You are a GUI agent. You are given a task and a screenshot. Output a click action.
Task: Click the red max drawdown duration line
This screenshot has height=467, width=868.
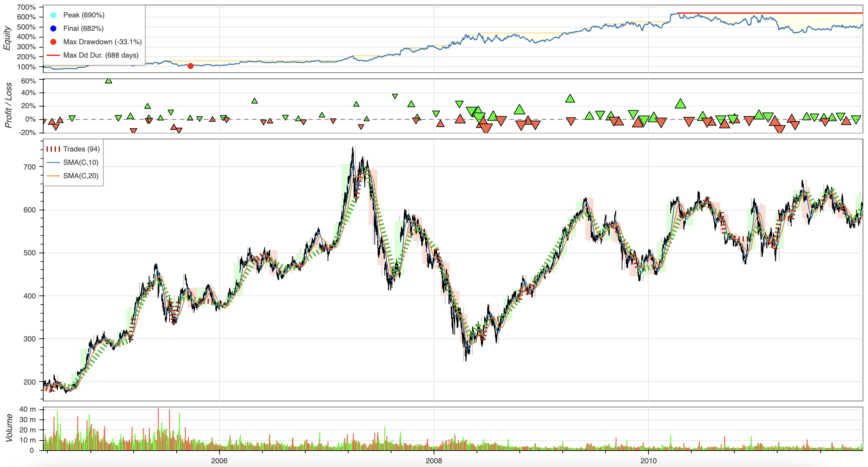click(770, 13)
